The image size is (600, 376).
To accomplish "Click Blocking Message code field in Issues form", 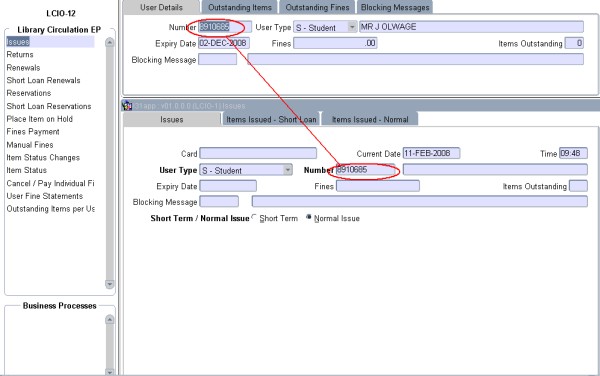I will click(219, 202).
